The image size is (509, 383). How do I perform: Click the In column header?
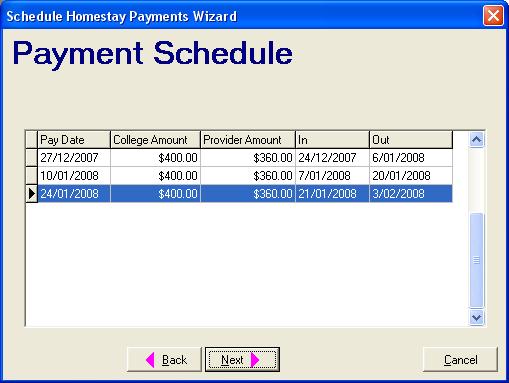click(x=332, y=140)
